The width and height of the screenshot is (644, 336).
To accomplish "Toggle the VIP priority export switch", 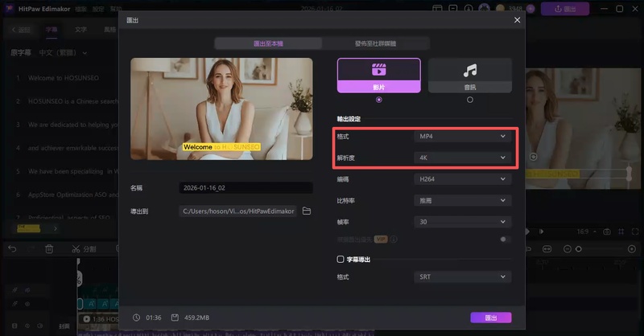I will click(x=505, y=240).
